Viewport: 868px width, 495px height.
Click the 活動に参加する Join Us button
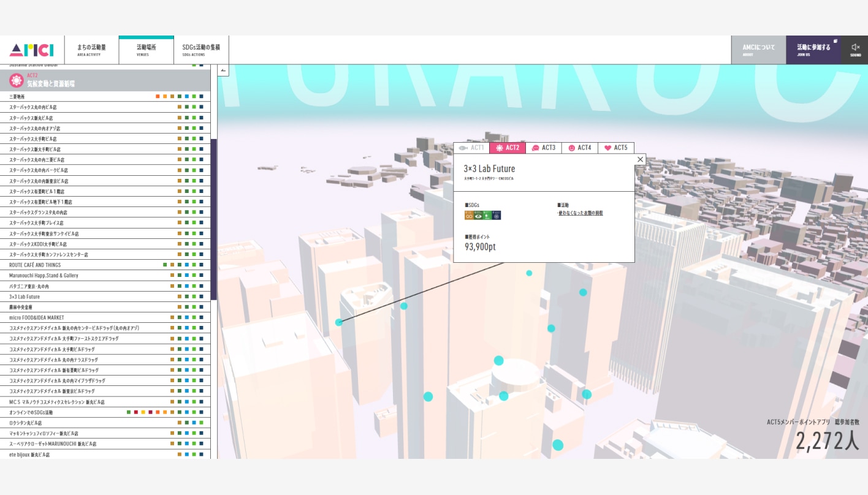[813, 50]
